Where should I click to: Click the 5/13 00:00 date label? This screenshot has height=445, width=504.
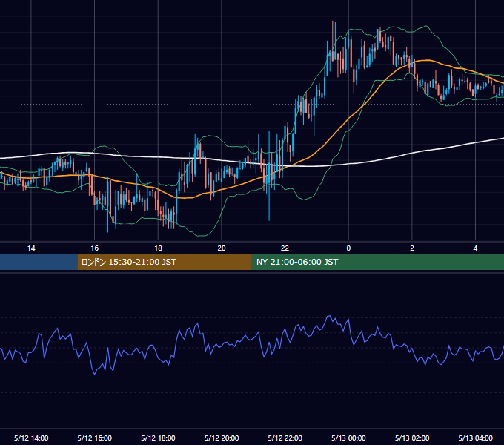348,438
